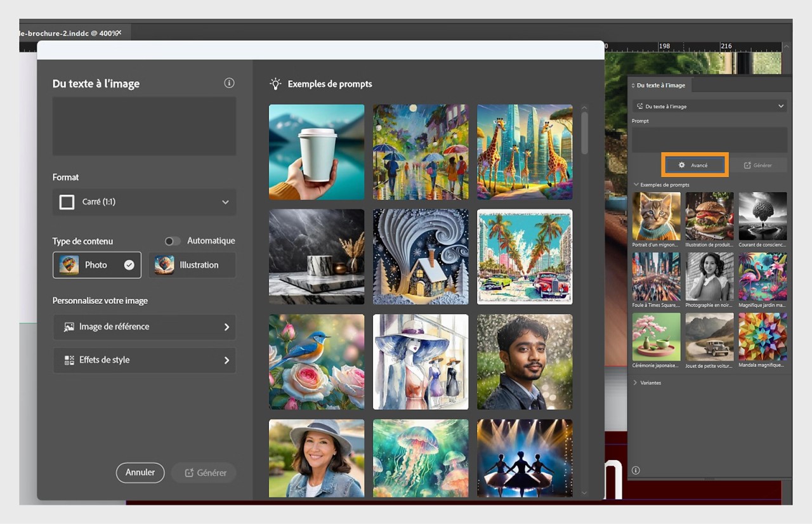Click the Annuler button
The image size is (812, 524).
point(140,473)
